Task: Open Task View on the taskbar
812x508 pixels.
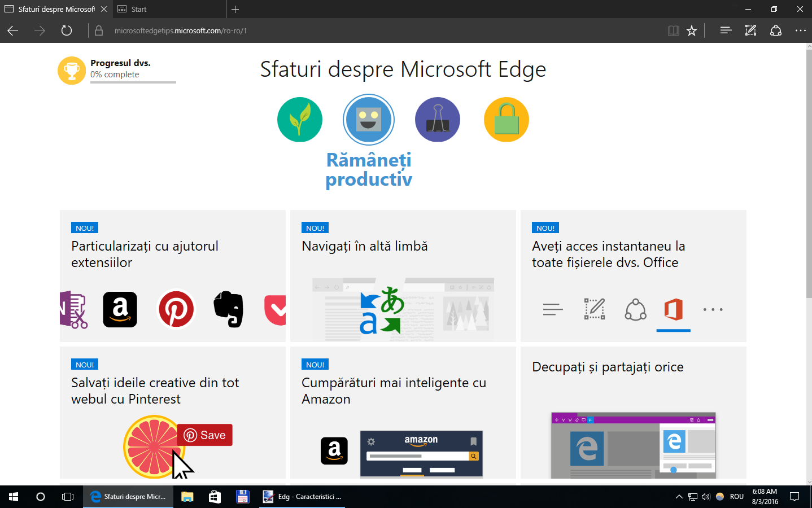Action: click(68, 497)
